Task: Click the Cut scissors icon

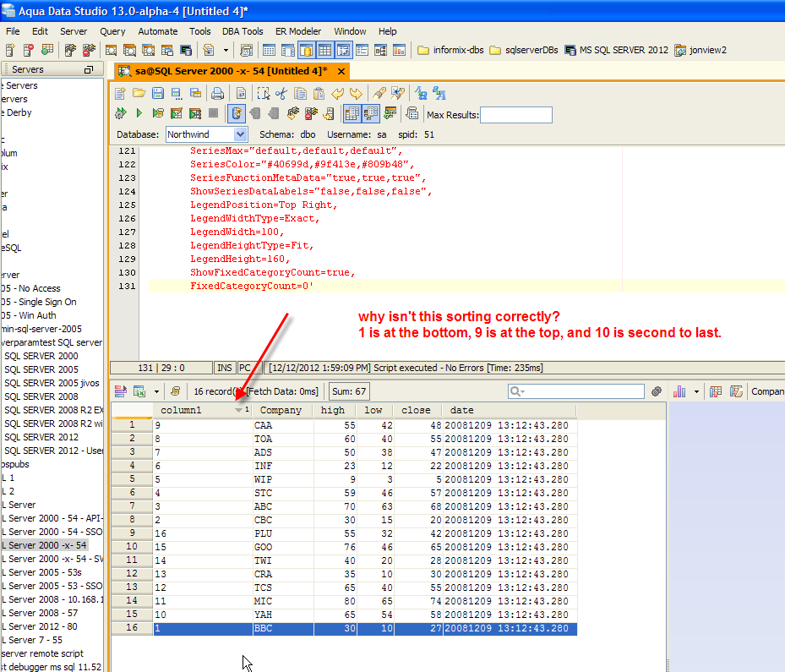Action: point(281,93)
